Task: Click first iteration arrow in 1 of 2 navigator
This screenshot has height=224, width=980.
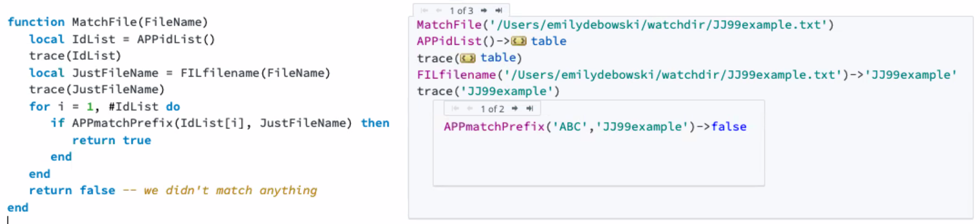Action: click(x=455, y=108)
